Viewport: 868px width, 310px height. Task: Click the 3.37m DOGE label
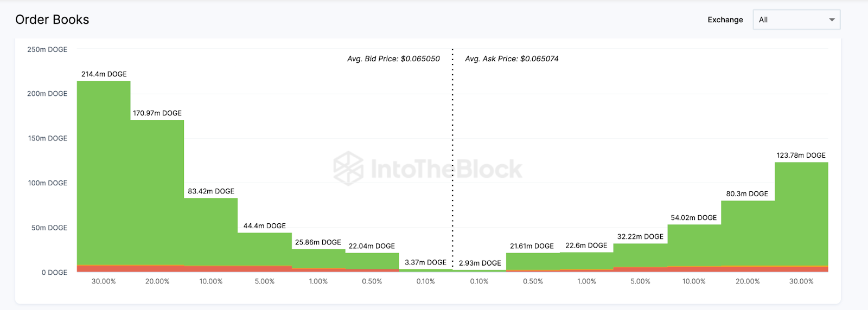pyautogui.click(x=425, y=262)
